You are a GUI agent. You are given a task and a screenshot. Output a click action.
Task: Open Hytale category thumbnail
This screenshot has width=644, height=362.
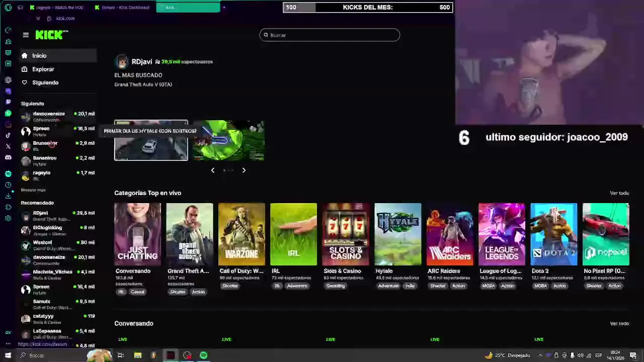(397, 234)
